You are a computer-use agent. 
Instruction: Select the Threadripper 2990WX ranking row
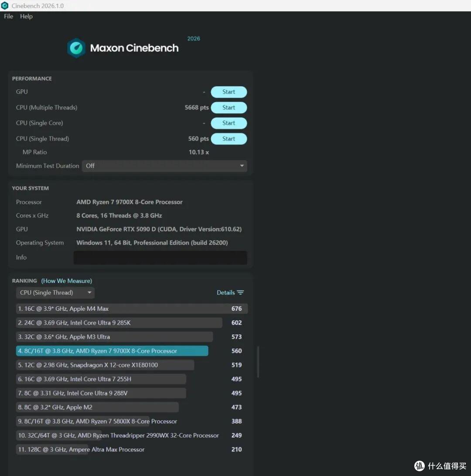132,435
